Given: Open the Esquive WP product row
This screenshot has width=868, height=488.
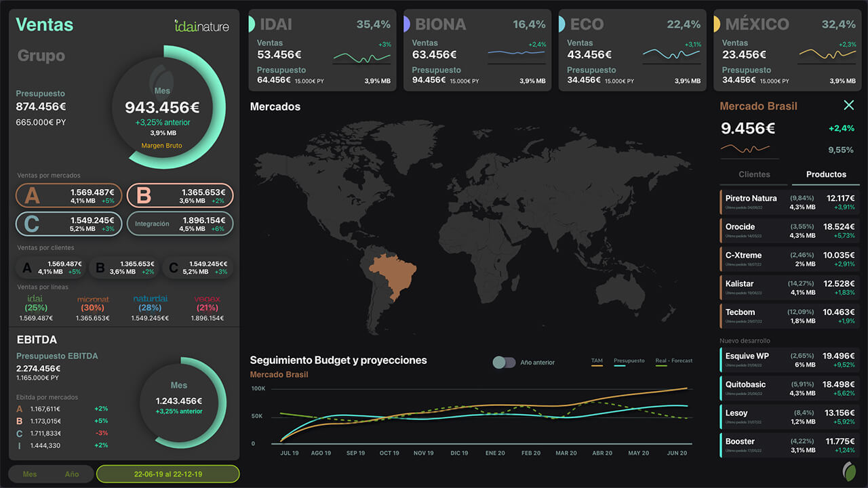Looking at the screenshot, I should (x=789, y=359).
